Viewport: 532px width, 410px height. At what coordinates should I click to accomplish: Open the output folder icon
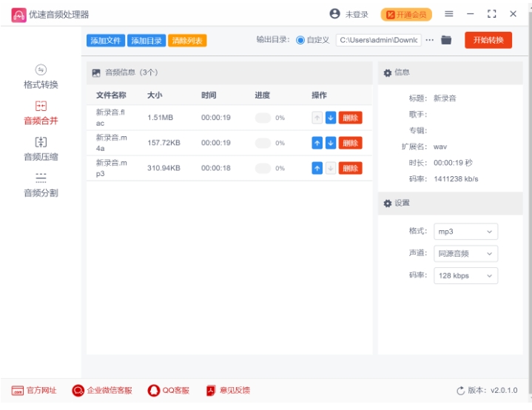446,40
